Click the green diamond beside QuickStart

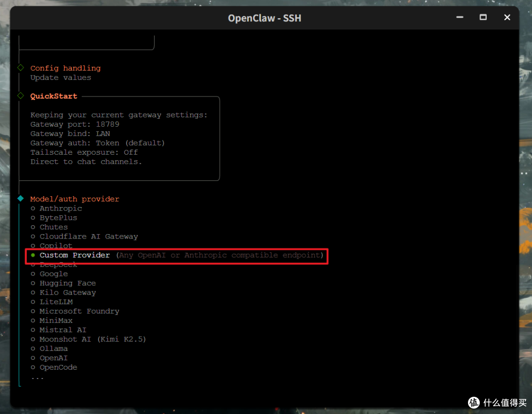pyautogui.click(x=21, y=96)
